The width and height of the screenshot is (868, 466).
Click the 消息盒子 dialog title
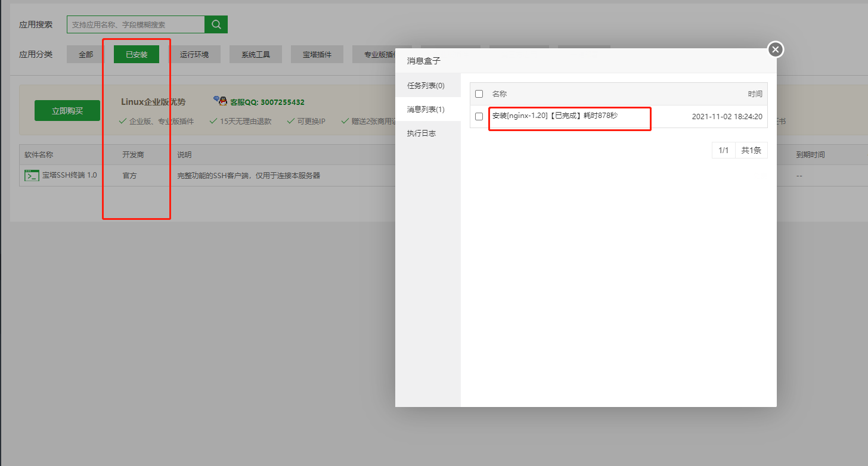[424, 61]
